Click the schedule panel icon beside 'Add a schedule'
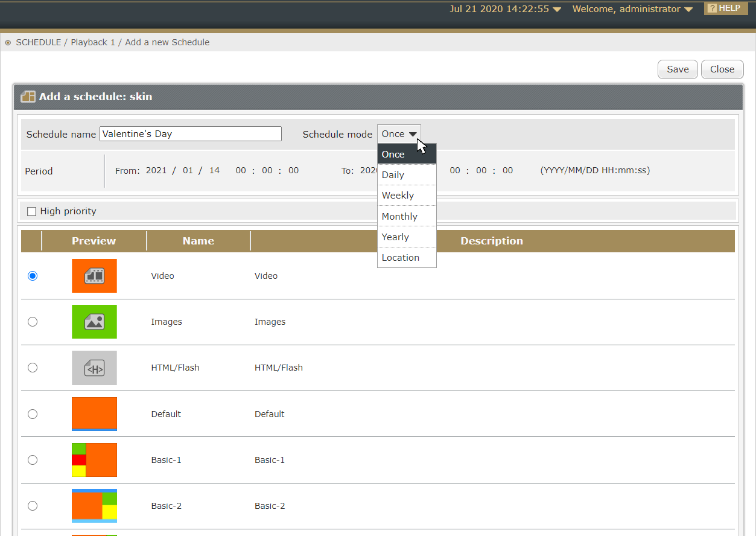 point(28,97)
